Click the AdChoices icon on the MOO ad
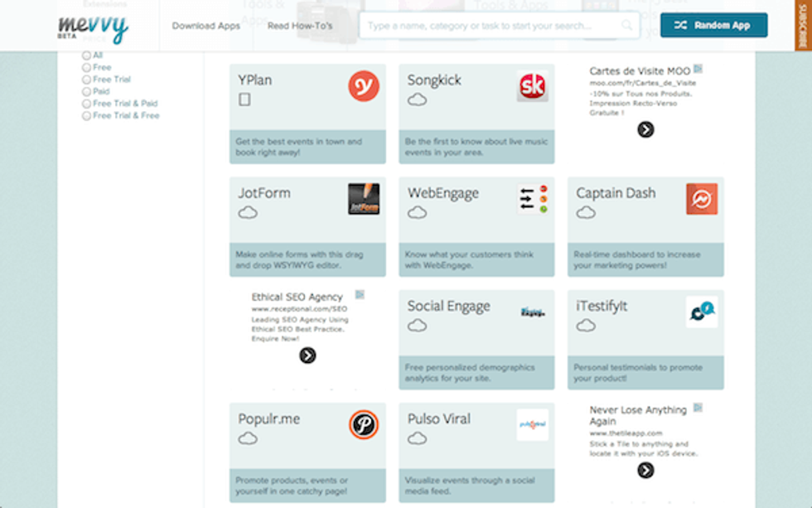812x508 pixels. pos(698,69)
